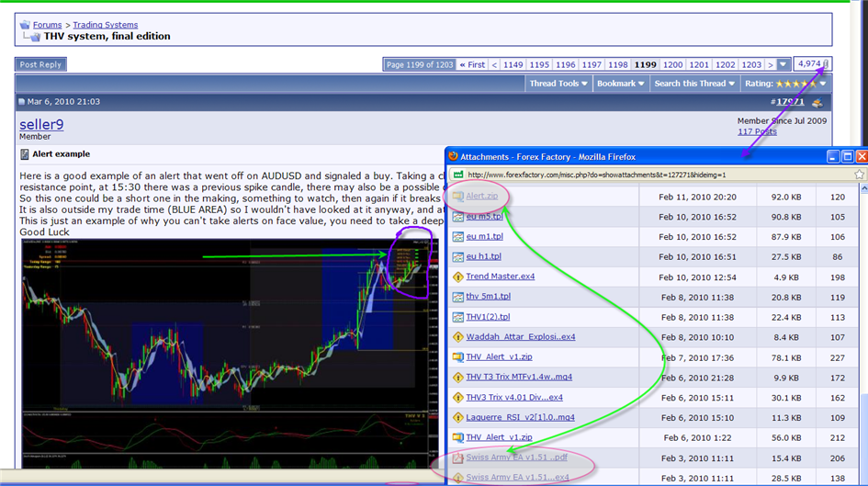The height and width of the screenshot is (486, 868).
Task: Click the Trend Master.ex4 file icon
Action: (x=457, y=277)
